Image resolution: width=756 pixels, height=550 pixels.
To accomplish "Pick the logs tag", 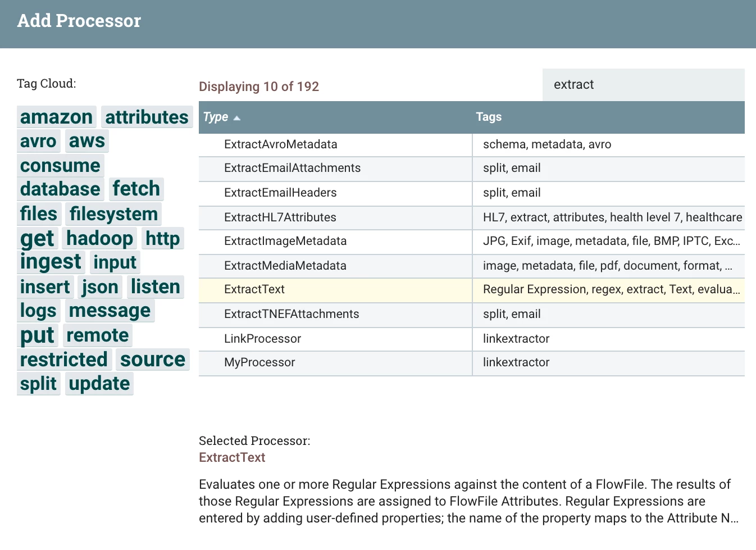I will (x=39, y=311).
